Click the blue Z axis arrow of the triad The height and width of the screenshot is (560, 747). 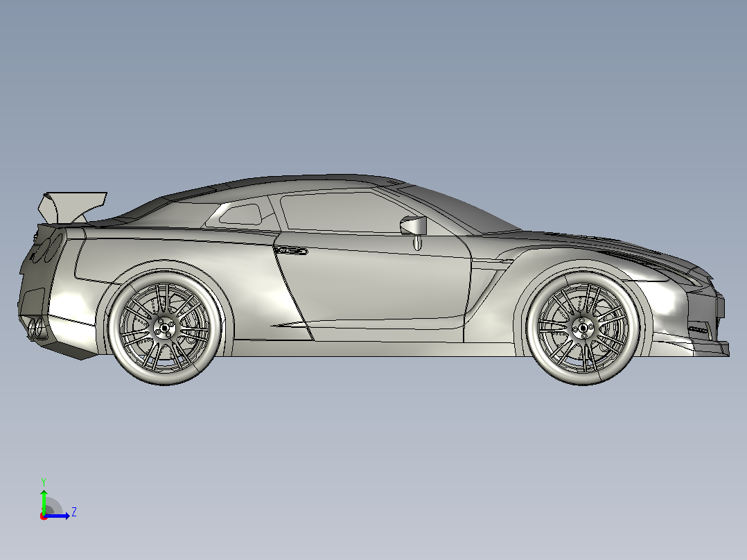tap(58, 516)
